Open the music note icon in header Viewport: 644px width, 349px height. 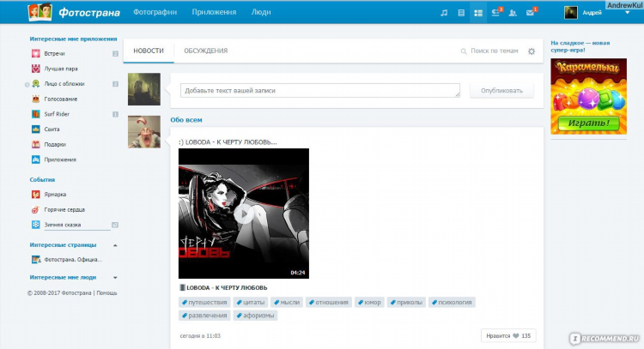pyautogui.click(x=444, y=13)
